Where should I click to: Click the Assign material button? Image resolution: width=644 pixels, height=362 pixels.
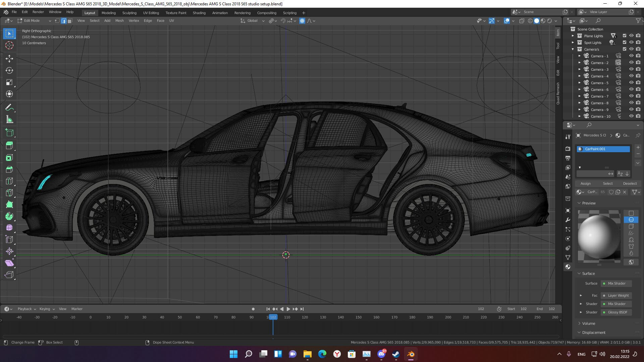[x=586, y=183]
